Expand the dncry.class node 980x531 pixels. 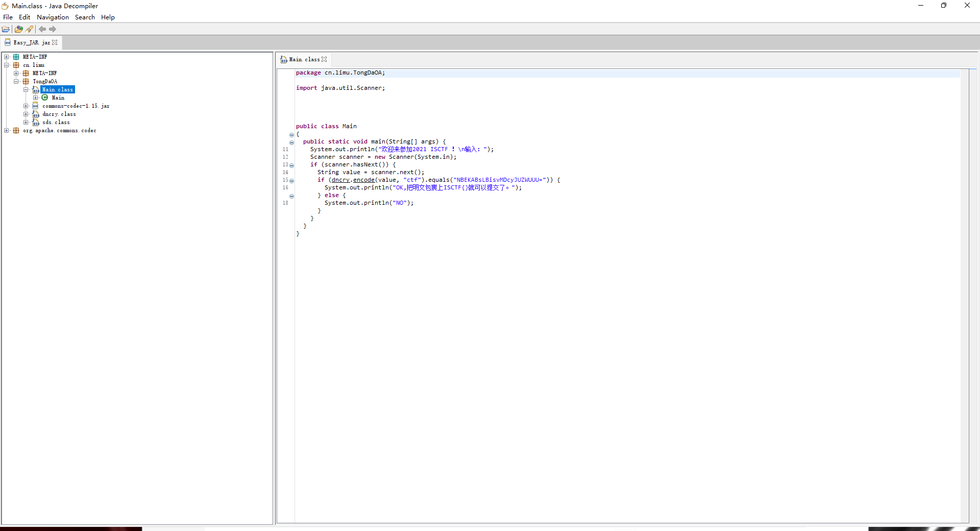pos(26,114)
